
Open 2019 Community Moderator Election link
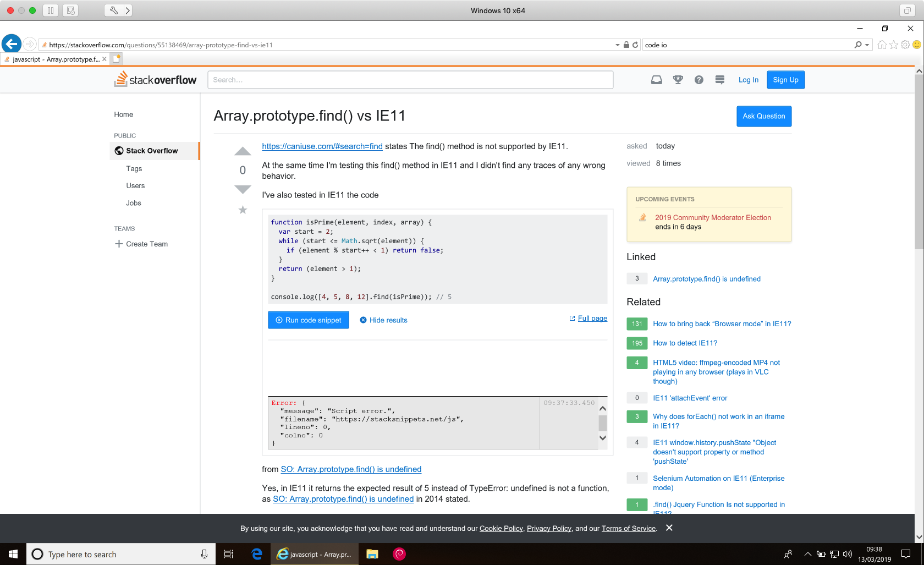point(713,218)
